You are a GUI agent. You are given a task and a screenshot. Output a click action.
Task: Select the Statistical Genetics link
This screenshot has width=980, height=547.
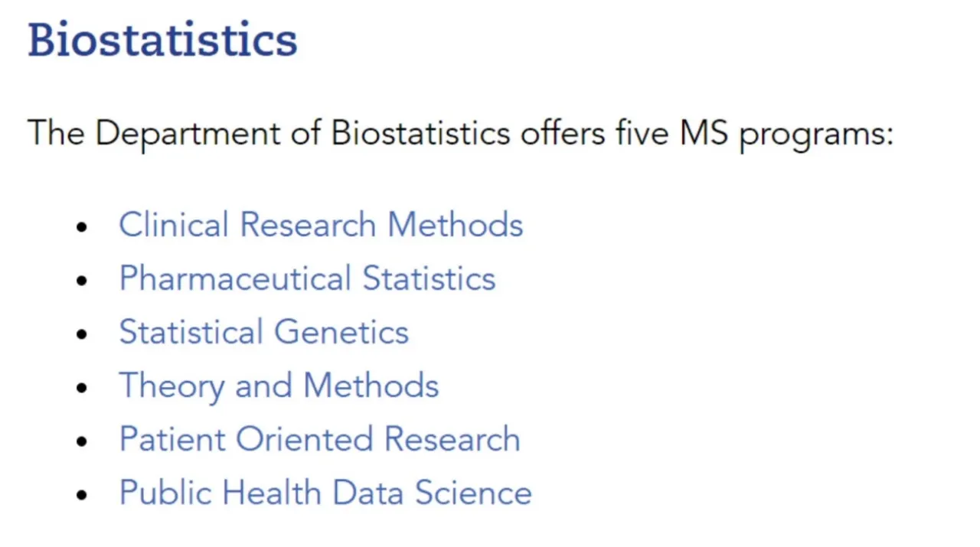point(263,332)
